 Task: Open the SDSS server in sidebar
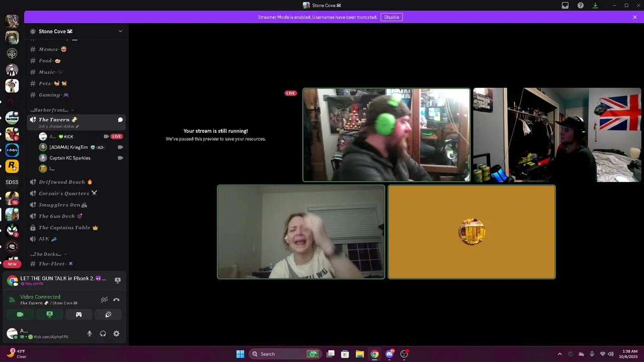(x=12, y=182)
